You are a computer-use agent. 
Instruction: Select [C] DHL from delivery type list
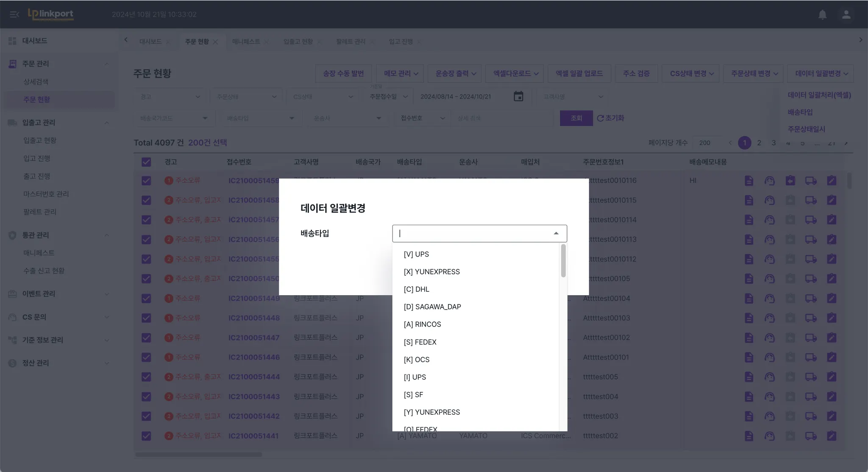(x=416, y=289)
